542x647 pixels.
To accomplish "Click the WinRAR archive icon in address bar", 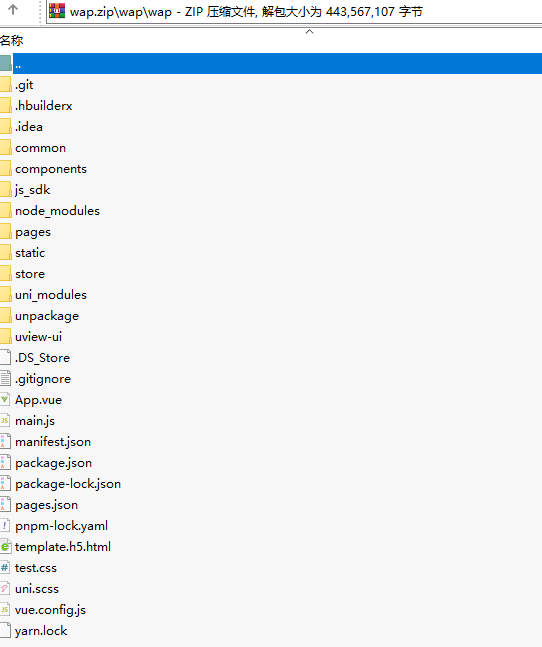I will tap(57, 11).
